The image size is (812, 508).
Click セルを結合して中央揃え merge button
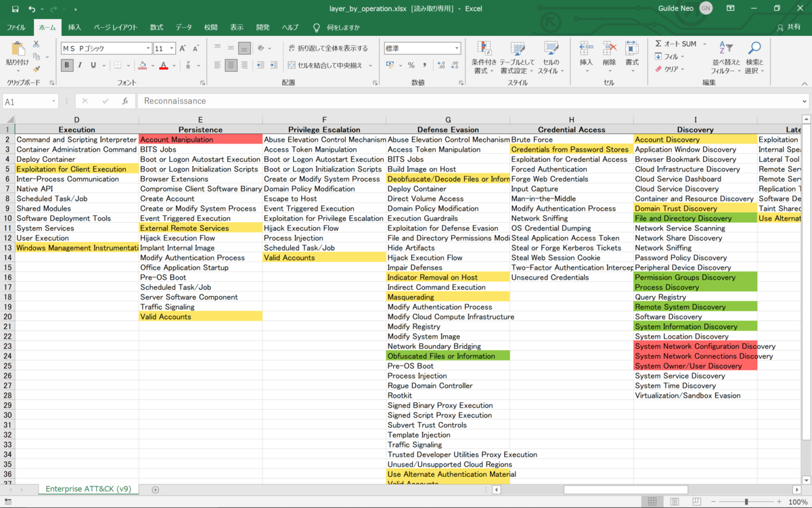click(325, 65)
